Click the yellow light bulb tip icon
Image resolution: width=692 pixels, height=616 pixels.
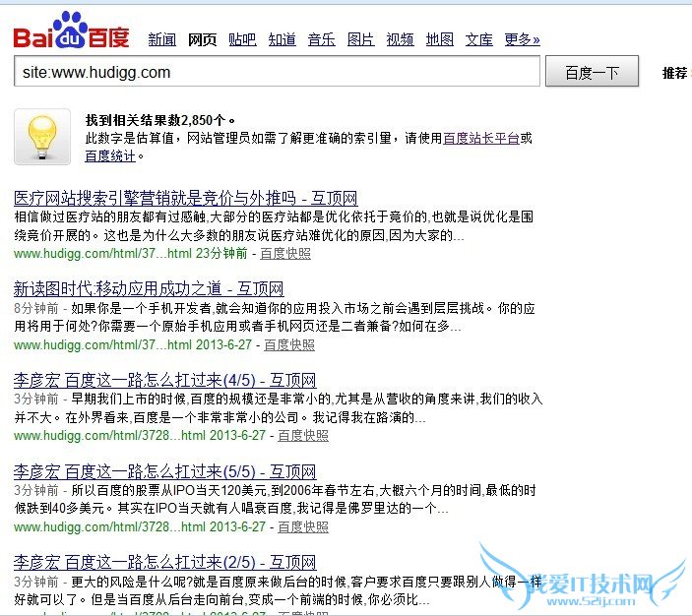(42, 137)
